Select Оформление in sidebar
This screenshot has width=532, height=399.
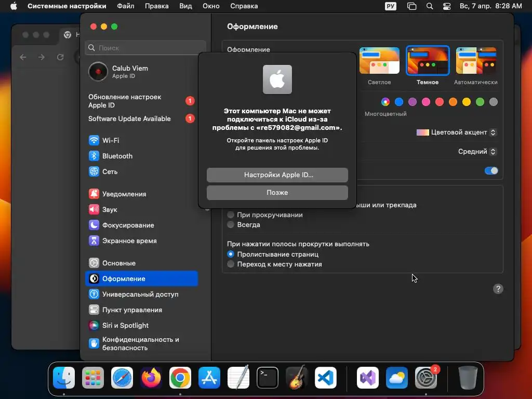click(x=141, y=278)
